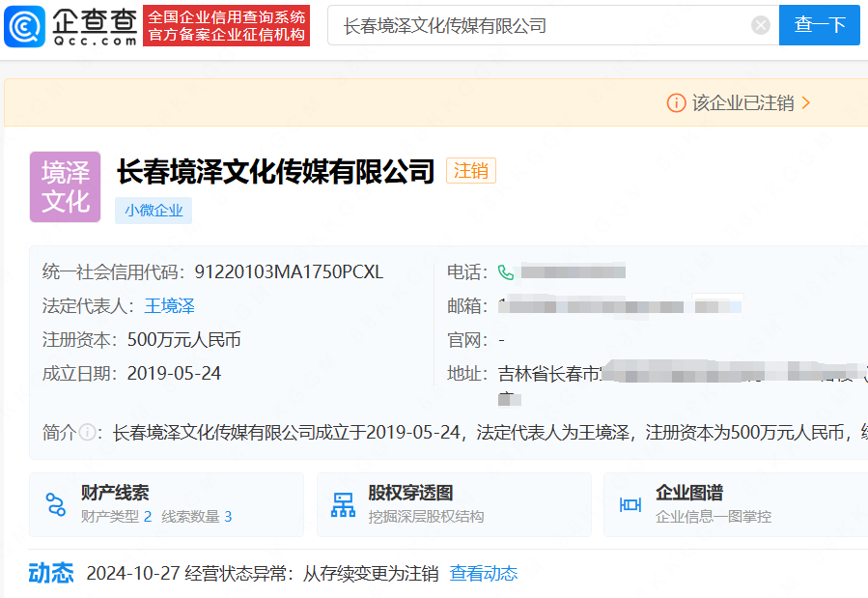
Task: Click the 全国企业信用查询系统 red badge
Action: click(227, 25)
